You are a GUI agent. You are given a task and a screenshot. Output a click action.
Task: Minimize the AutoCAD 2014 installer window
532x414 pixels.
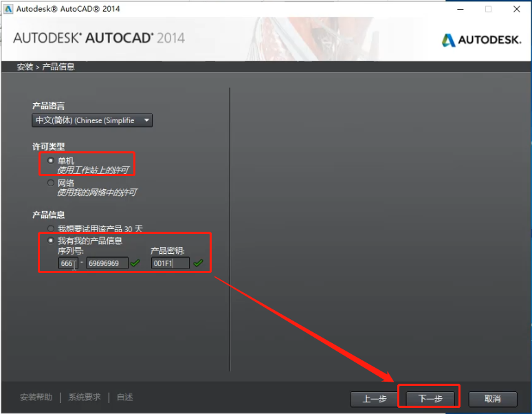tap(461, 9)
